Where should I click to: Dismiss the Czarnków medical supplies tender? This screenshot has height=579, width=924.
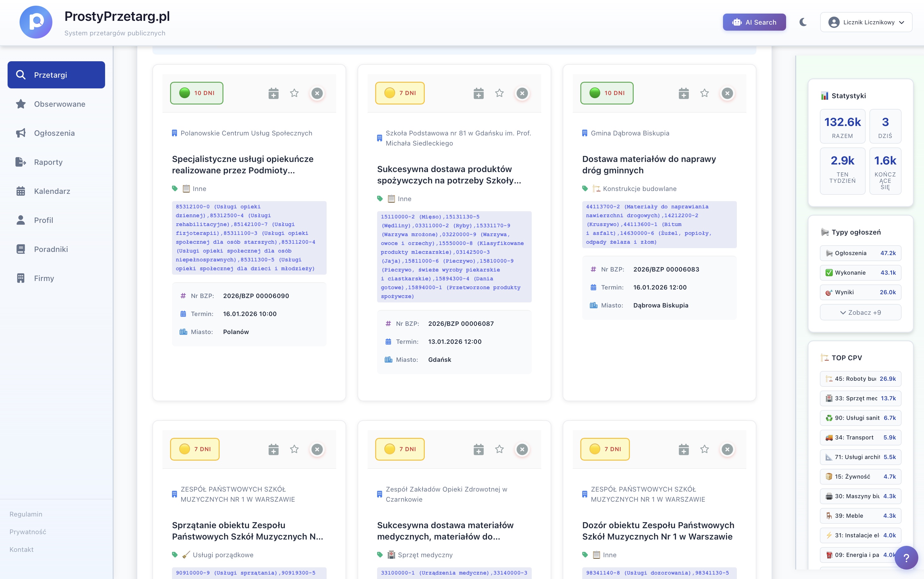(x=522, y=449)
